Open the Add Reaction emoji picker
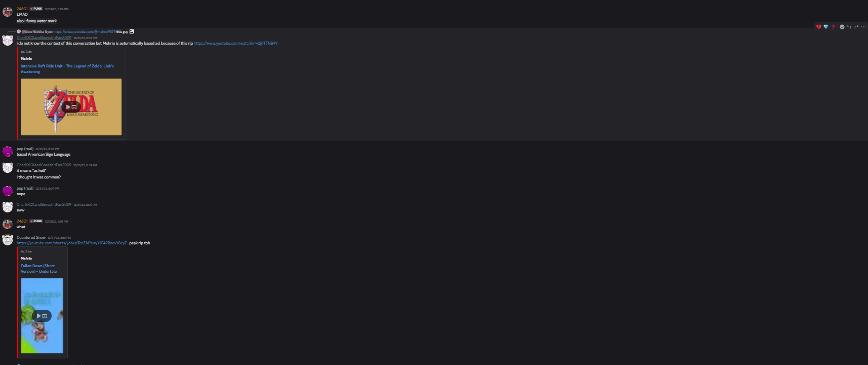This screenshot has width=868, height=365. (842, 27)
